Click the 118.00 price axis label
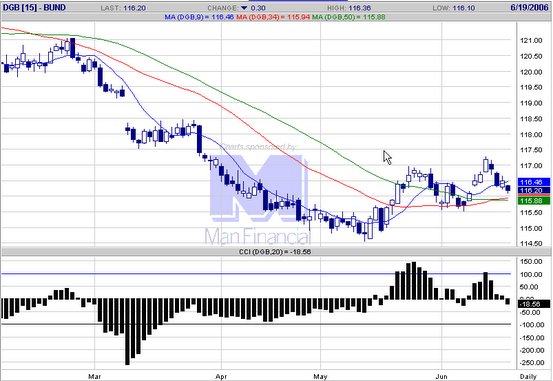The image size is (553, 381). coord(531,134)
